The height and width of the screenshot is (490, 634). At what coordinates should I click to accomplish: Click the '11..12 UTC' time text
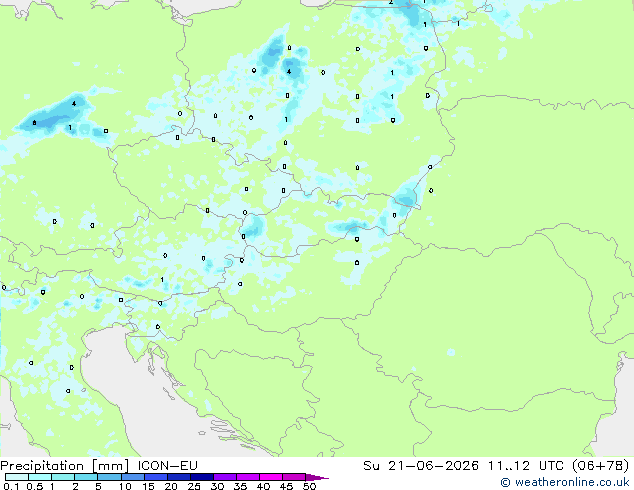click(526, 465)
